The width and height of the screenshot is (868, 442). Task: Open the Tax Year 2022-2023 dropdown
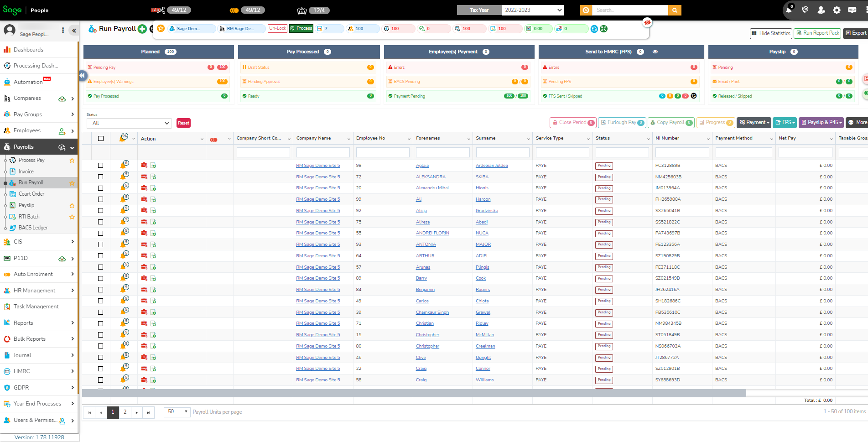[x=532, y=10]
